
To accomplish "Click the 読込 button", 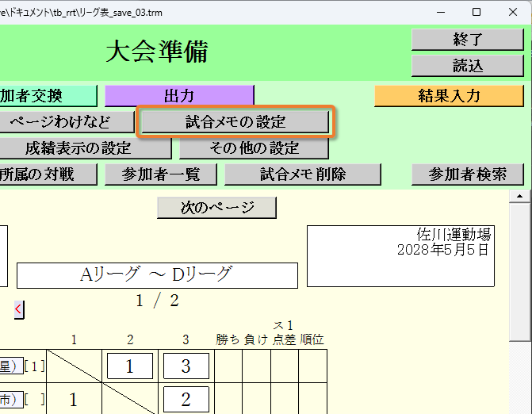I will (468, 66).
